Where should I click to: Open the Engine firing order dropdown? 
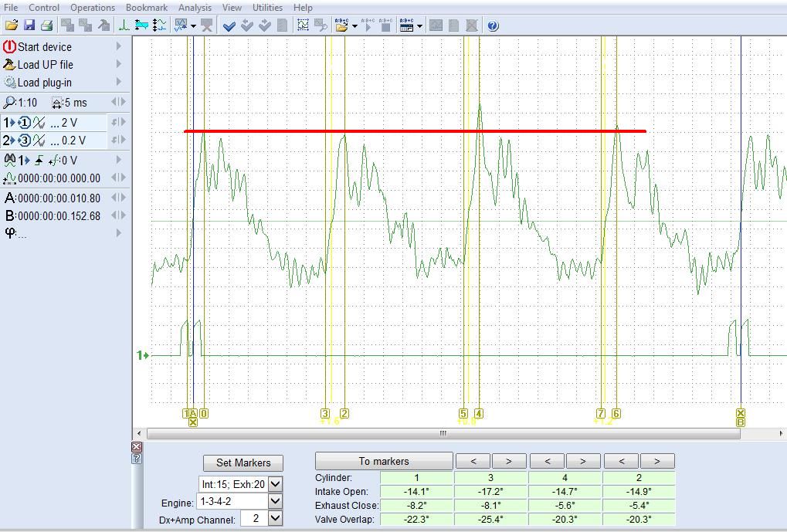[x=275, y=501]
